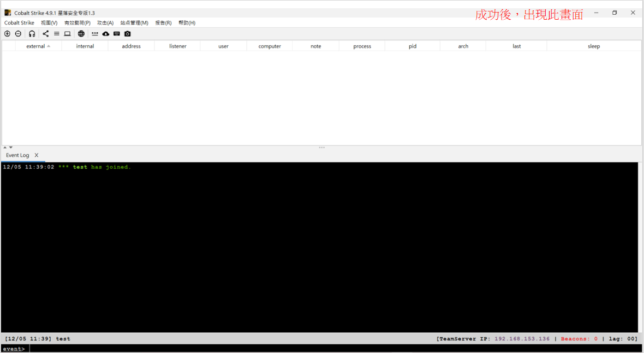Sort by the arch column header
The image size is (644, 353).
[463, 46]
